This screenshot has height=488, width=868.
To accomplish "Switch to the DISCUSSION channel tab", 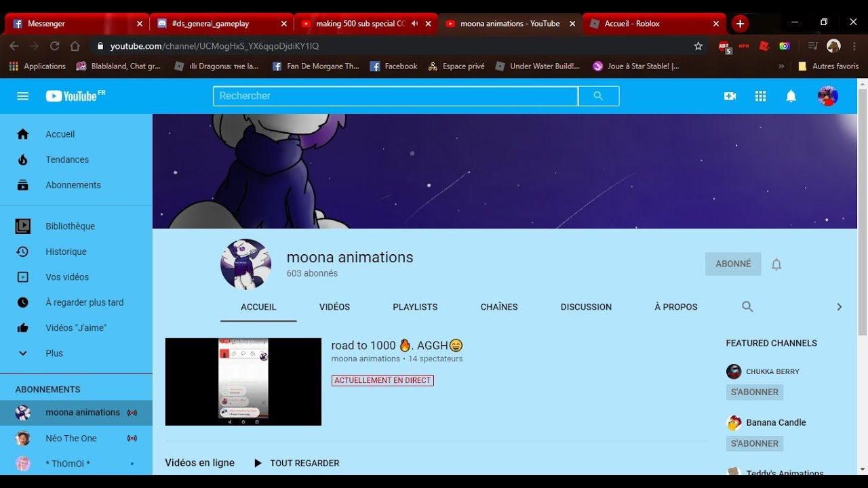I will (586, 307).
